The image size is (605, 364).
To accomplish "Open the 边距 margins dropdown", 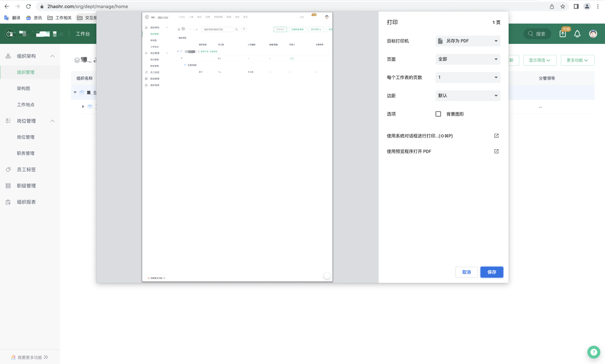I will click(467, 96).
